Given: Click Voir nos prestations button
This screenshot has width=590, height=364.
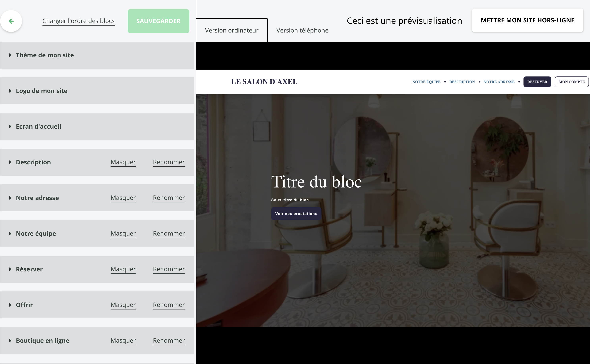Looking at the screenshot, I should click(x=296, y=214).
